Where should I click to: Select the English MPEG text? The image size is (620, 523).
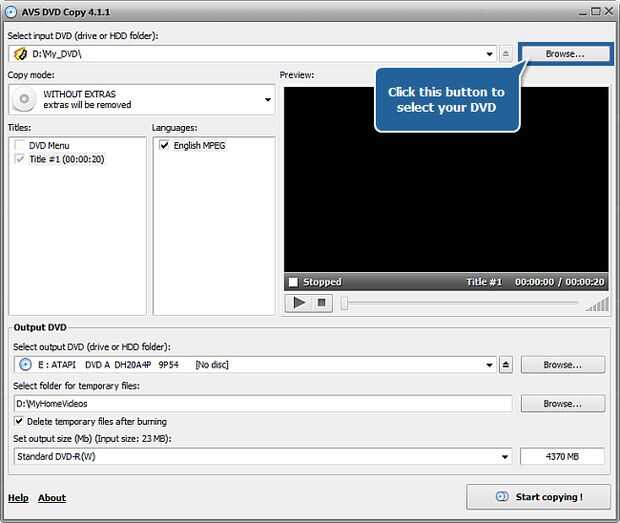(199, 145)
